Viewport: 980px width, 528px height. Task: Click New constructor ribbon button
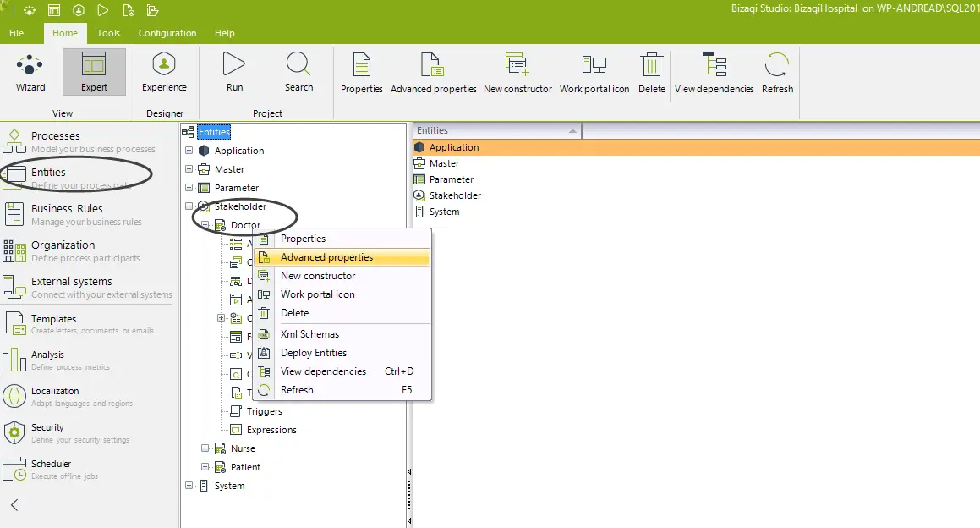coord(517,74)
